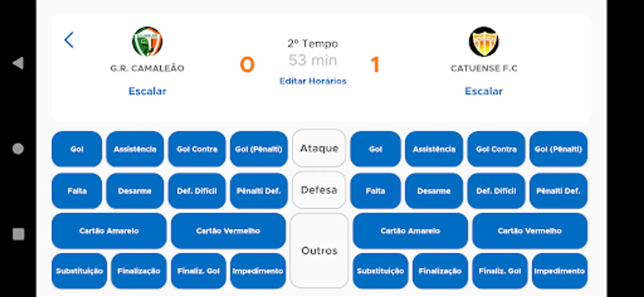Register a Gol for G.R. Camaleão
This screenshot has width=644, height=297.
click(x=77, y=149)
